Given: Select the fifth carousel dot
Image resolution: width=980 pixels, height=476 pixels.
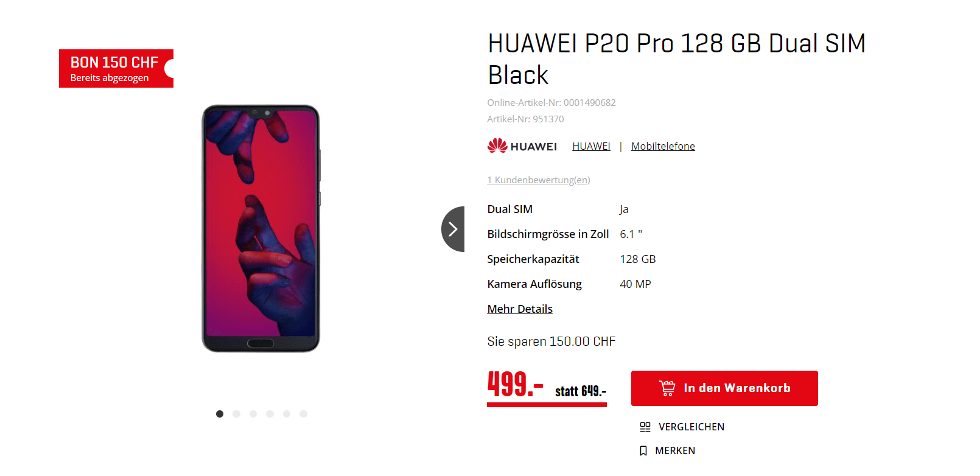Looking at the screenshot, I should 287,414.
